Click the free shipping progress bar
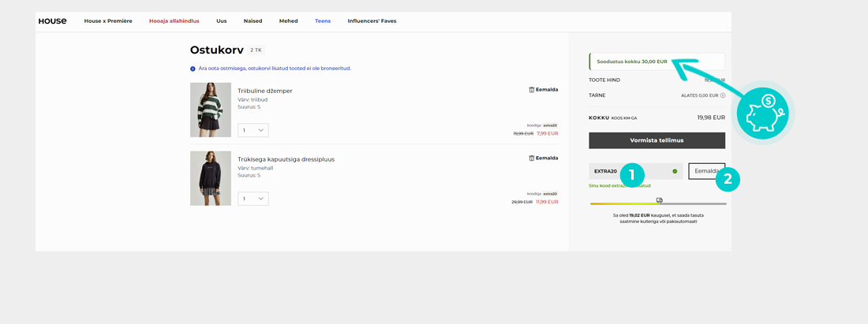Screen dimensions: 868x324 point(623,204)
